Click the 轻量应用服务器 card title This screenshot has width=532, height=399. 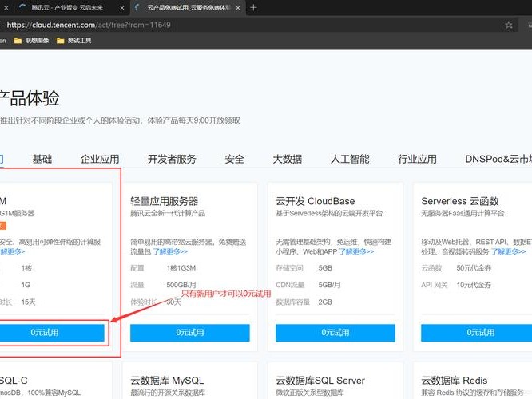click(165, 201)
